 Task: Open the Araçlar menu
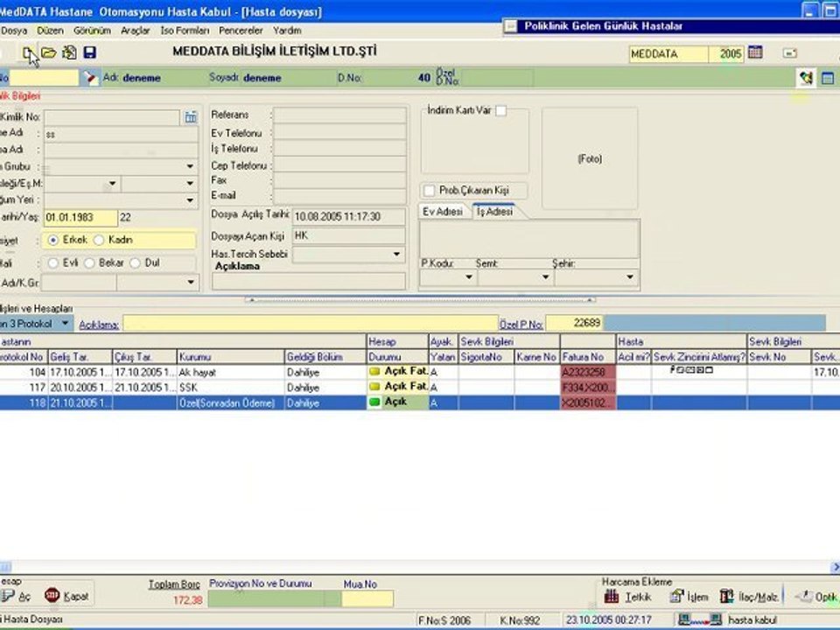pyautogui.click(x=135, y=31)
